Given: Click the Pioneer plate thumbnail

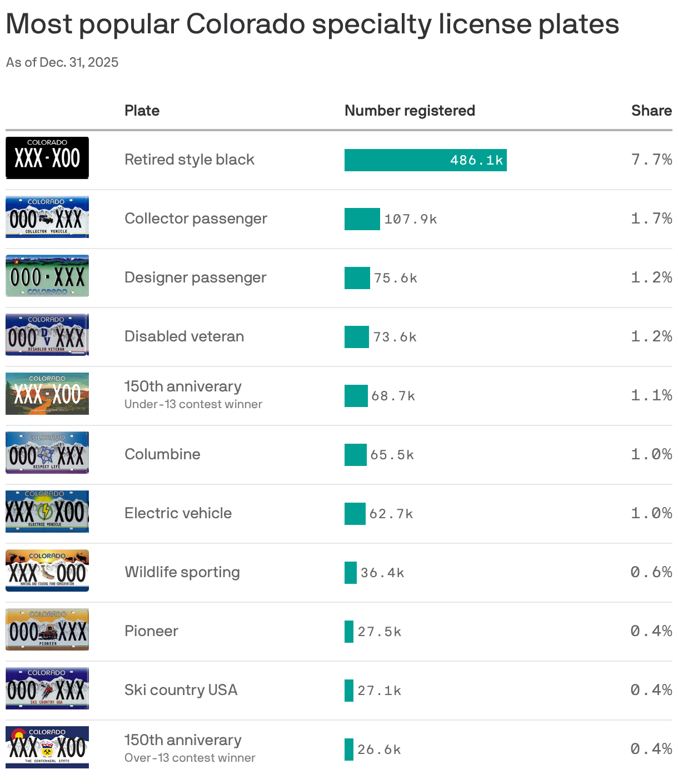Looking at the screenshot, I should pos(47,629).
